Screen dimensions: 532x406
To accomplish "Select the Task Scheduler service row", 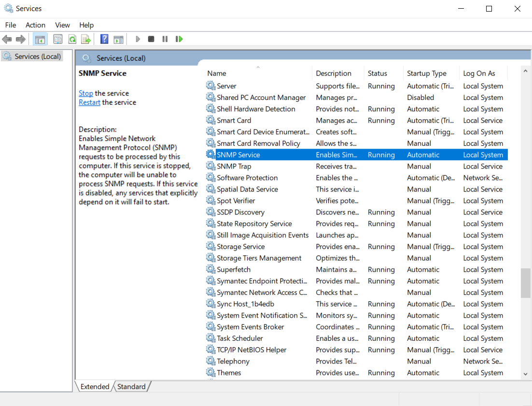I will click(239, 338).
